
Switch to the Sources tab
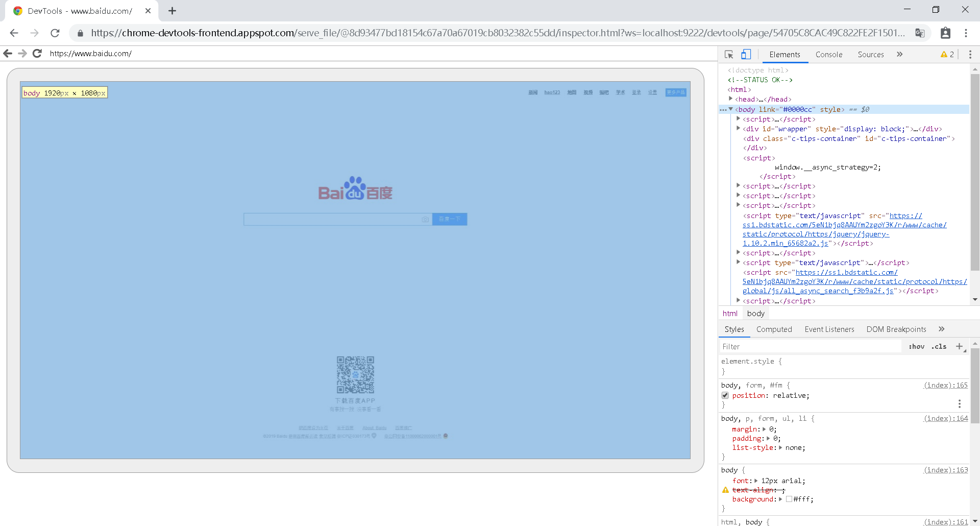871,55
